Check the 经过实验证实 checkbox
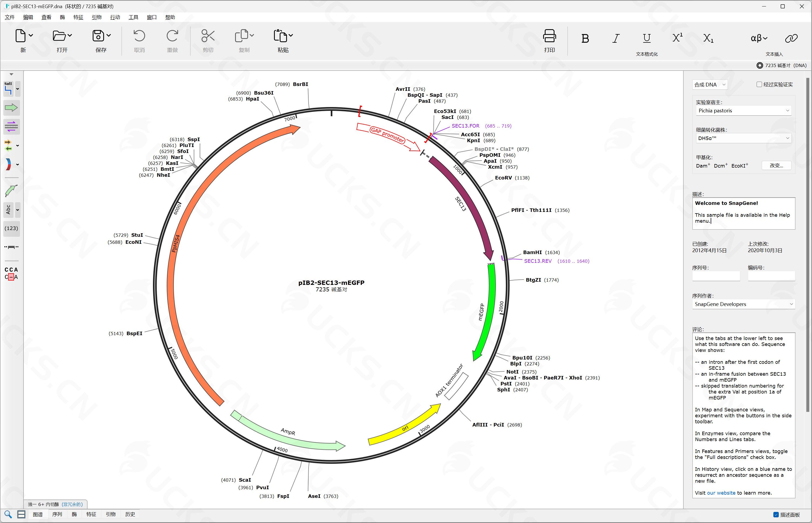The width and height of the screenshot is (812, 523). pos(759,84)
